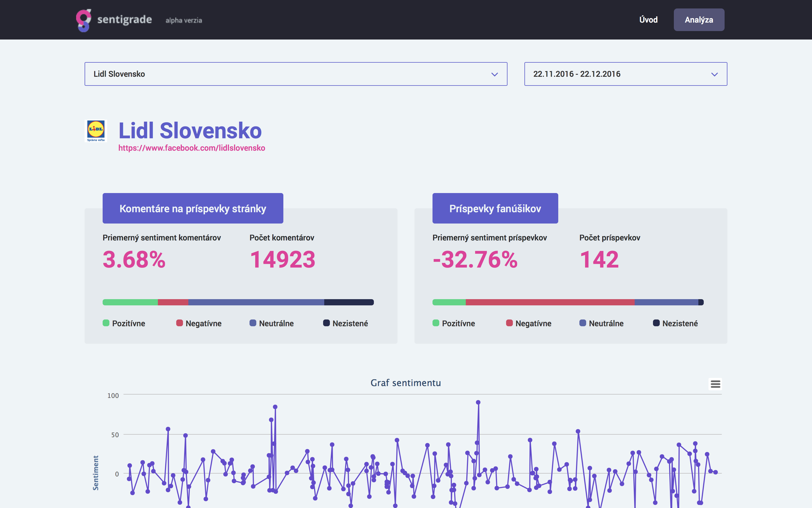The height and width of the screenshot is (508, 812).
Task: Click blue neutral segment of fan posts bar
Action: (x=667, y=302)
